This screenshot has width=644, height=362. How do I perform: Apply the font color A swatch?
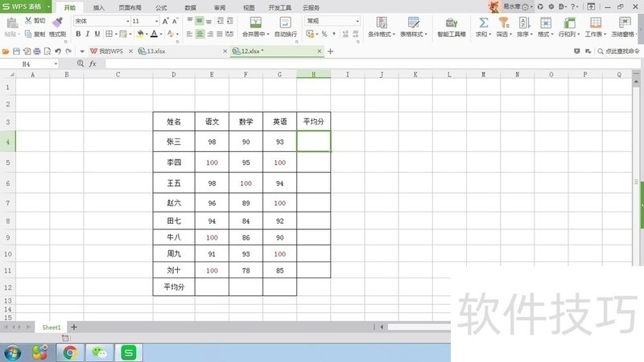(154, 34)
